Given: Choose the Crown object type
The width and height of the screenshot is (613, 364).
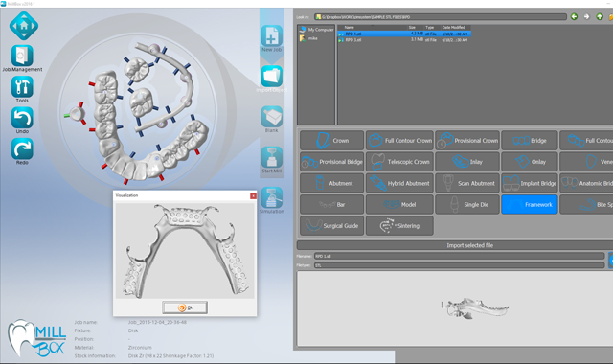Looking at the screenshot, I should pos(331,141).
